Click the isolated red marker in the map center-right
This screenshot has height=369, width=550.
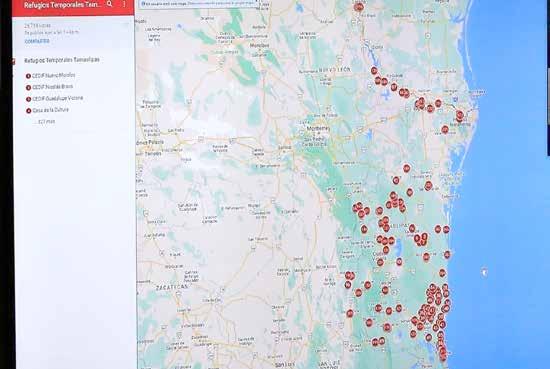pyautogui.click(x=406, y=168)
